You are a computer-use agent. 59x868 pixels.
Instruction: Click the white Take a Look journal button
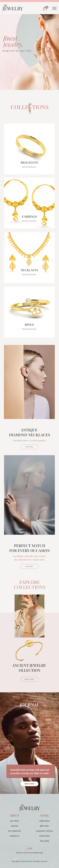pyautogui.click(x=29, y=784)
